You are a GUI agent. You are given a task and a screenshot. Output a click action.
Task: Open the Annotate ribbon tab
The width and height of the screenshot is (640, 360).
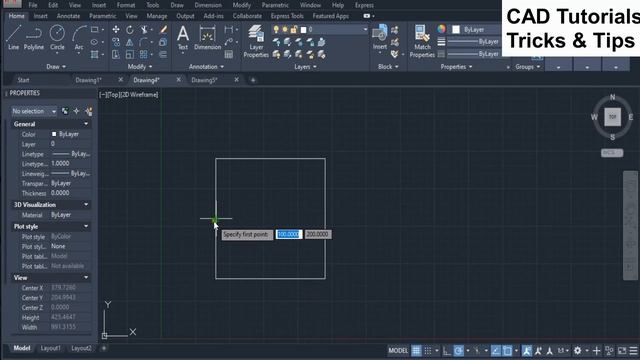pos(68,16)
